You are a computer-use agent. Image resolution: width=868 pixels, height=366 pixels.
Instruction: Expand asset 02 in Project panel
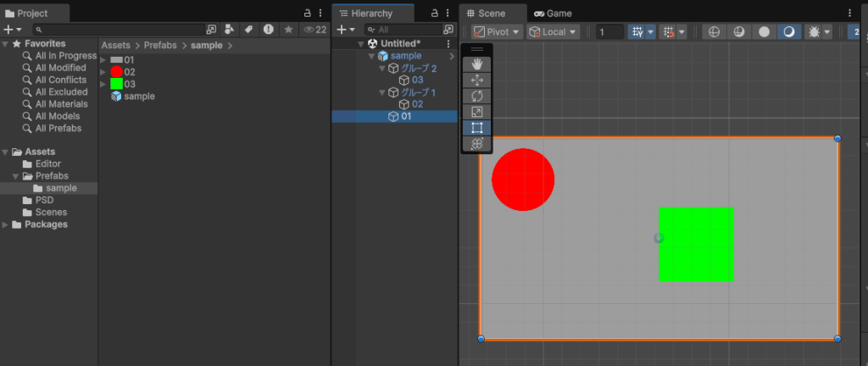point(103,72)
